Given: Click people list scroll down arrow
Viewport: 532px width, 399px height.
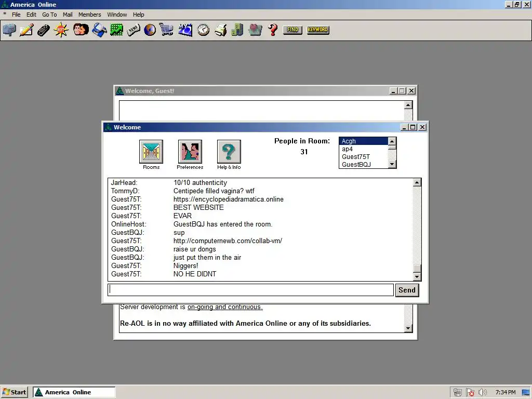Looking at the screenshot, I should [392, 164].
